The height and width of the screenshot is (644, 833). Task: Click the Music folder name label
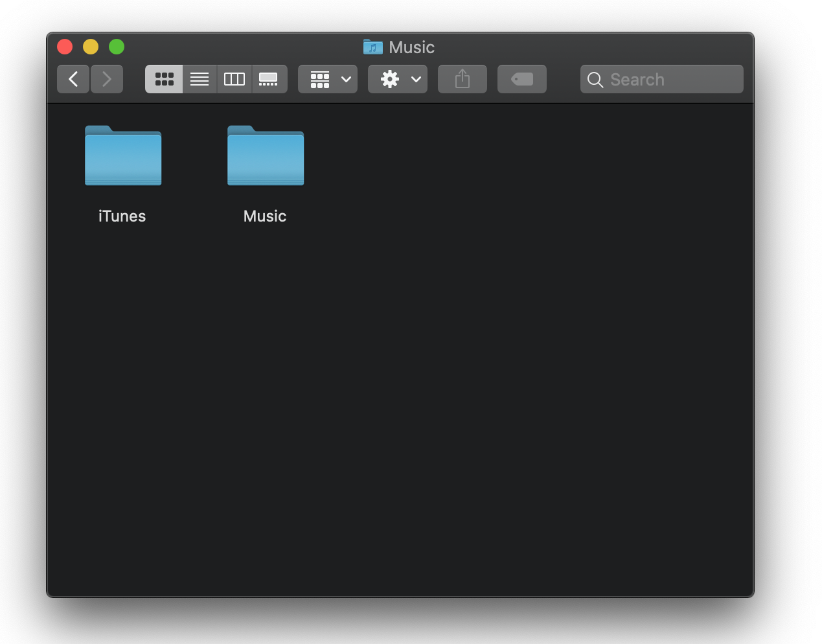[265, 216]
